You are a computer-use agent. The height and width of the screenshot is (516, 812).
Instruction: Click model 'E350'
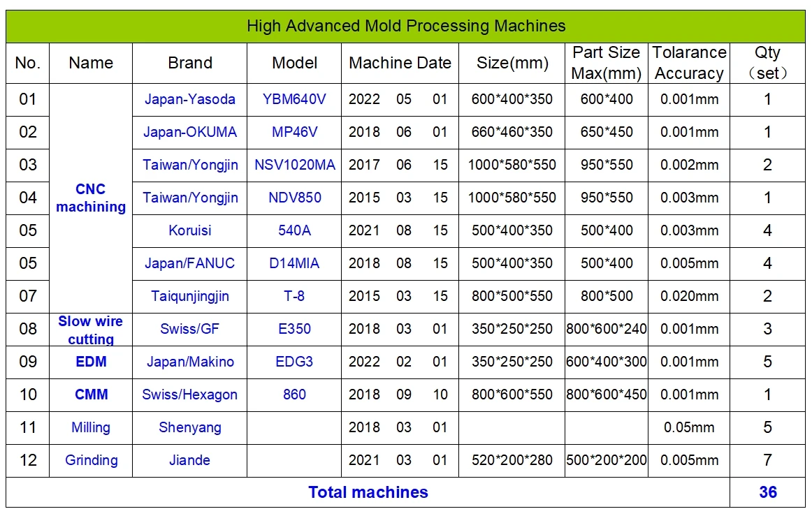click(x=294, y=329)
